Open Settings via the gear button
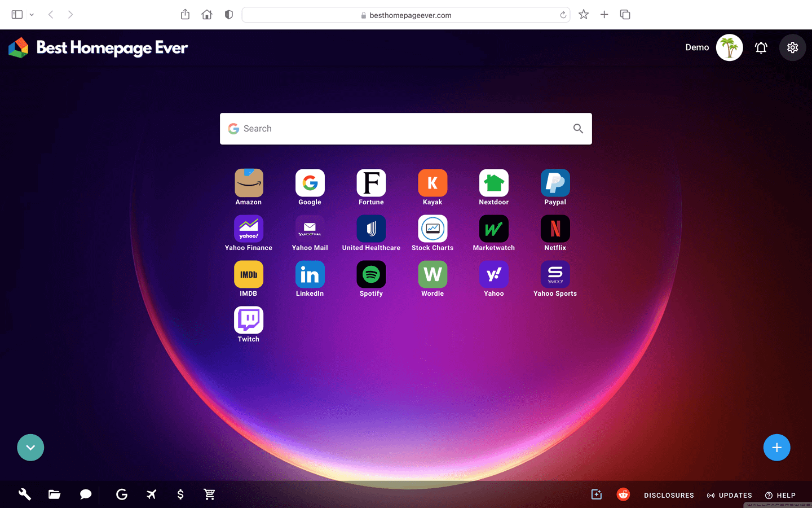Screen dimensions: 812x508 click(792, 47)
